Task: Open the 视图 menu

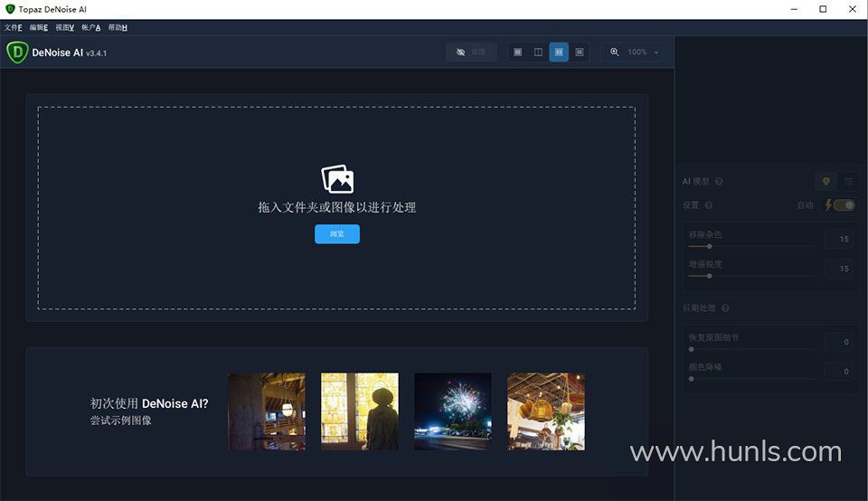Action: 65,28
